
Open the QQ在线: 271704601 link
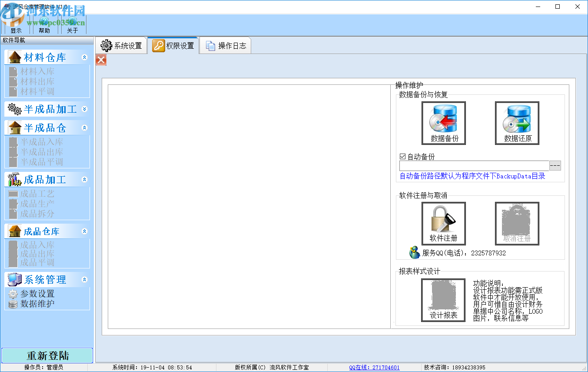click(374, 367)
